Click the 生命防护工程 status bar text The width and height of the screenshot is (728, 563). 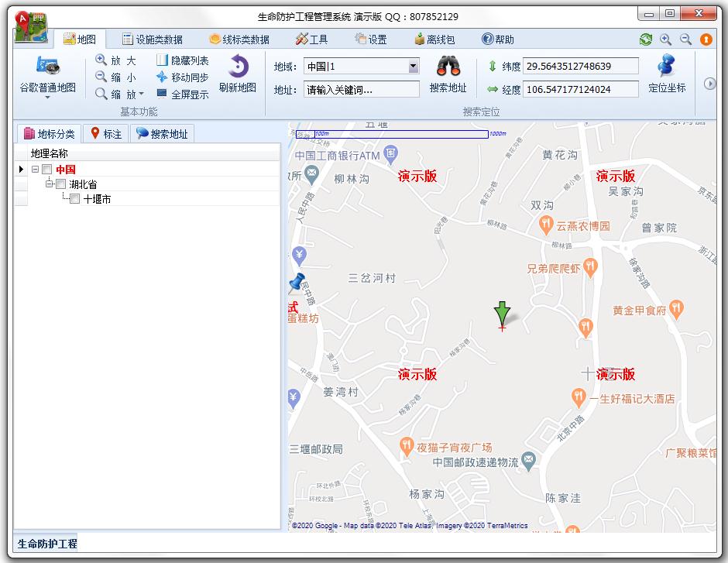pos(47,544)
